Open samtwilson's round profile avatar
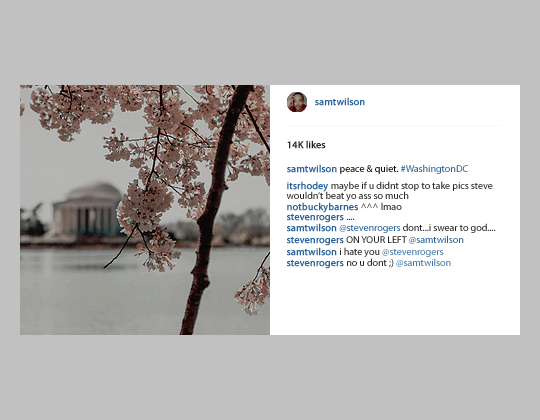Screen dimensions: 540x420 click(297, 102)
